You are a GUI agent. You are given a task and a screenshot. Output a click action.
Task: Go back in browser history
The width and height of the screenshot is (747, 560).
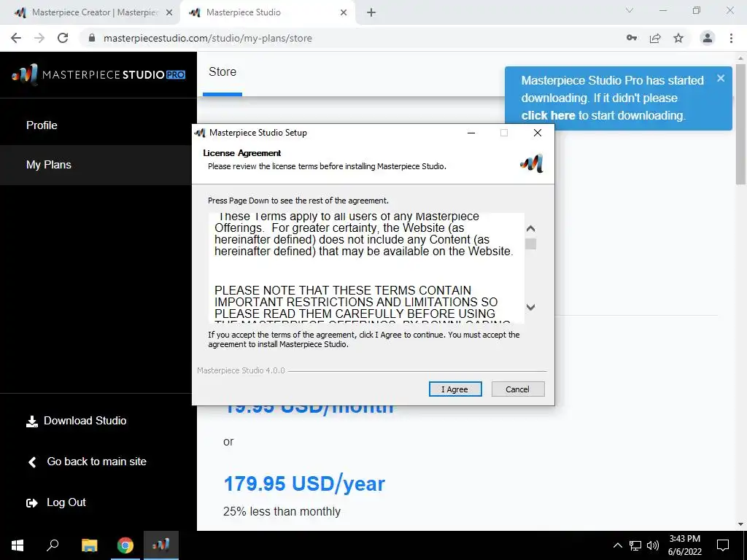(x=16, y=38)
